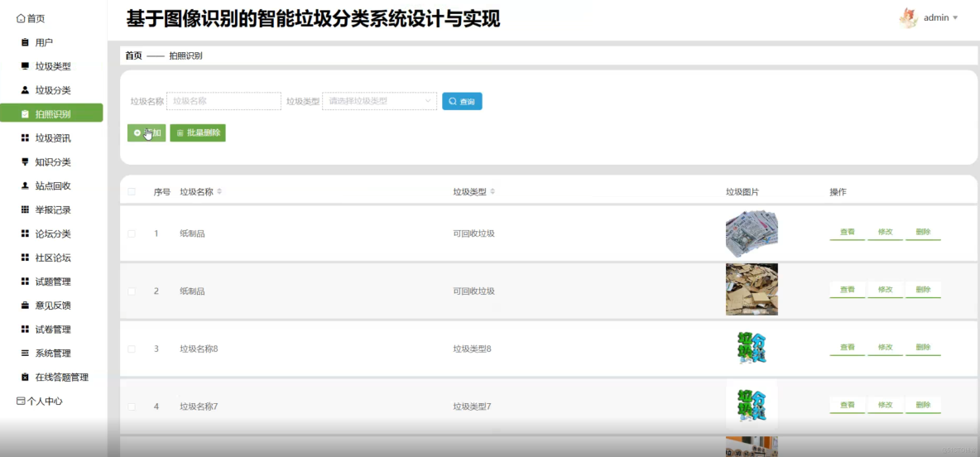Click the 用户 sidebar icon
Image resolution: width=980 pixels, height=457 pixels.
pyautogui.click(x=25, y=42)
